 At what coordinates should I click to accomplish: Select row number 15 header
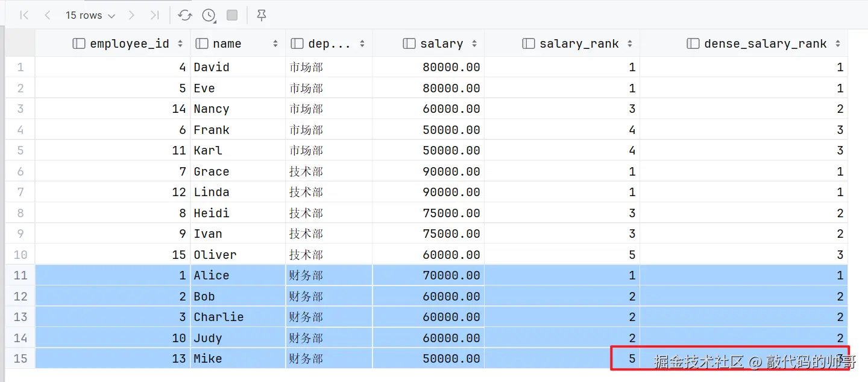(20, 358)
